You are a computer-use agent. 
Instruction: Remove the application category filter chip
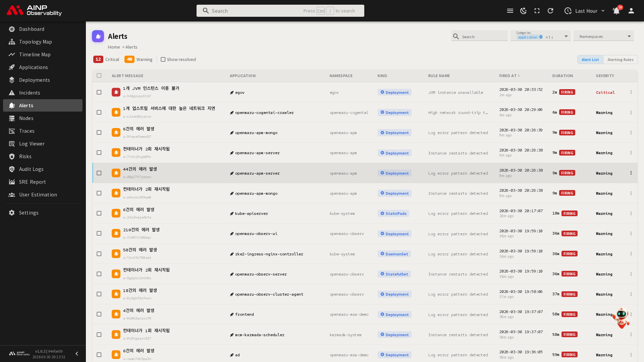pos(541,37)
